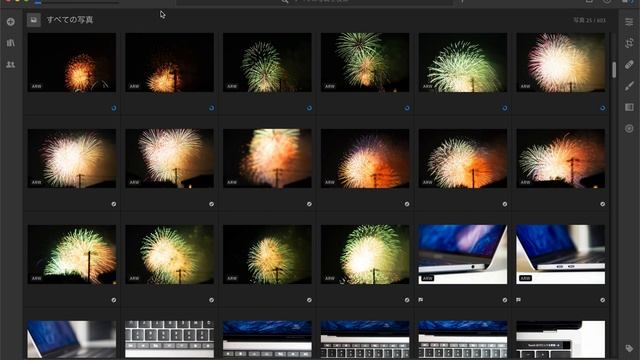Viewport: 640px width, 360px height.
Task: Click the すべての写真 title
Action: coord(70,20)
